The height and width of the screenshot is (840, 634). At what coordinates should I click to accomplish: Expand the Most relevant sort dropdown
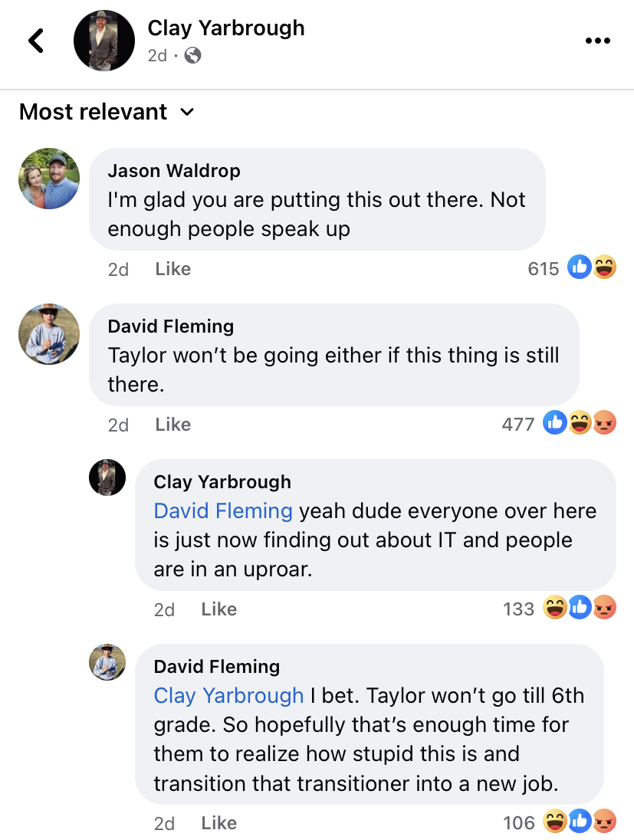pyautogui.click(x=107, y=112)
